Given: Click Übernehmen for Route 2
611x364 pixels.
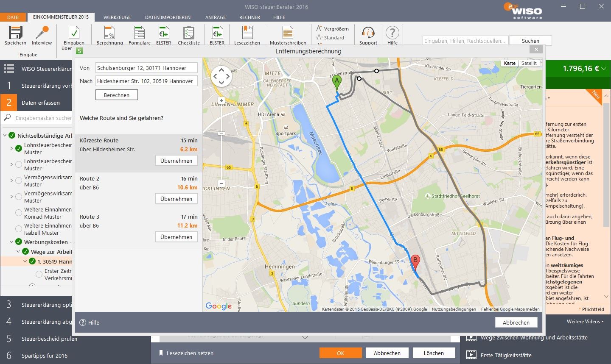Looking at the screenshot, I should point(177,199).
